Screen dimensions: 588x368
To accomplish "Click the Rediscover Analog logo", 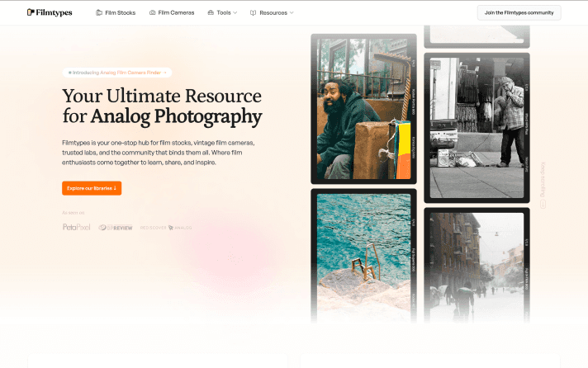I will pos(166,228).
